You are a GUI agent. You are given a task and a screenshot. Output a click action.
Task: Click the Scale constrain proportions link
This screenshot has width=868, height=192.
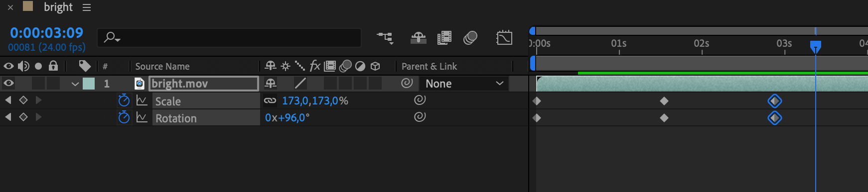coord(270,100)
